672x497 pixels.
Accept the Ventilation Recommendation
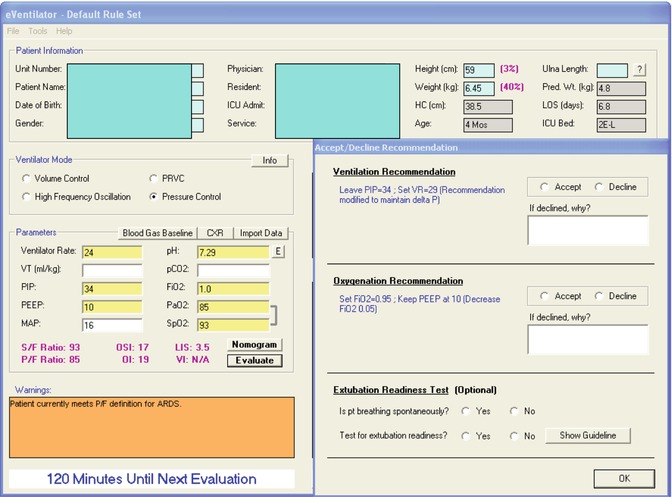point(544,187)
